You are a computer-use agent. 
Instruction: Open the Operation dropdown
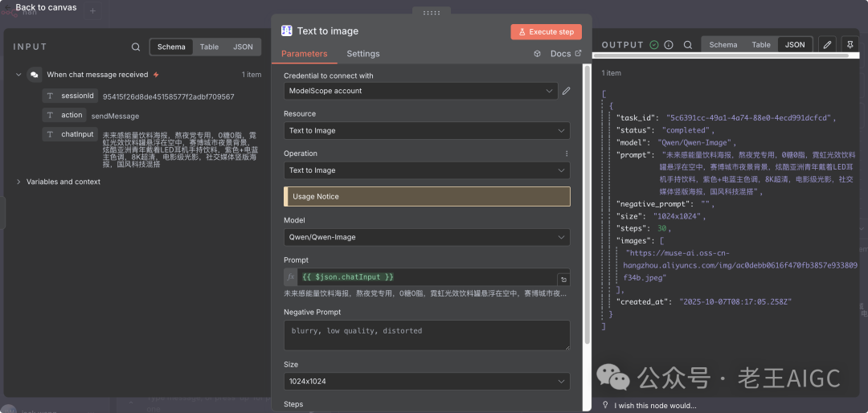pyautogui.click(x=427, y=170)
